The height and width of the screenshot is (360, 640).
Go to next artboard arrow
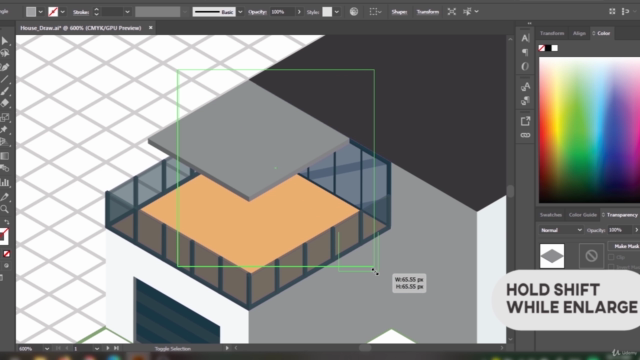click(107, 348)
